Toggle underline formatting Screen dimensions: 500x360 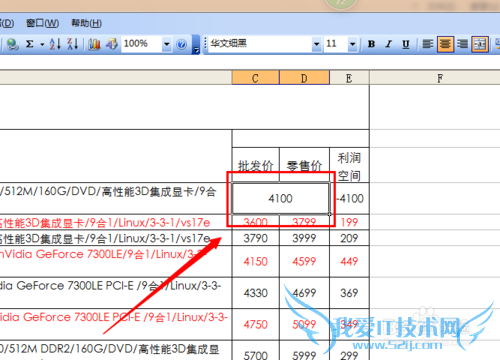coord(406,44)
